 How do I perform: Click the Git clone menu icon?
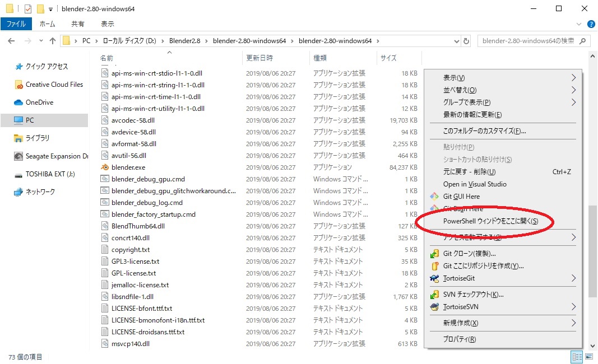tap(434, 254)
